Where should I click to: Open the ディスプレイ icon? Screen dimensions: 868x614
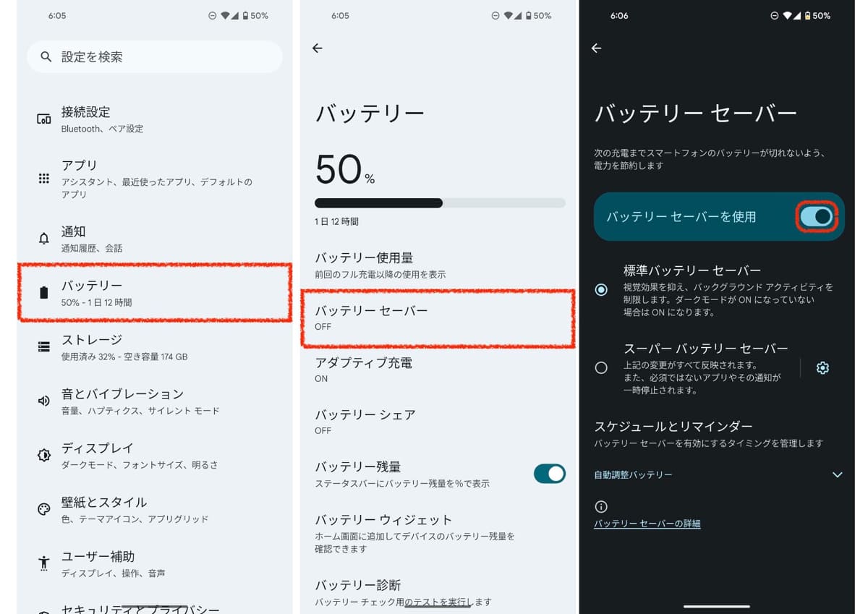[x=45, y=454]
